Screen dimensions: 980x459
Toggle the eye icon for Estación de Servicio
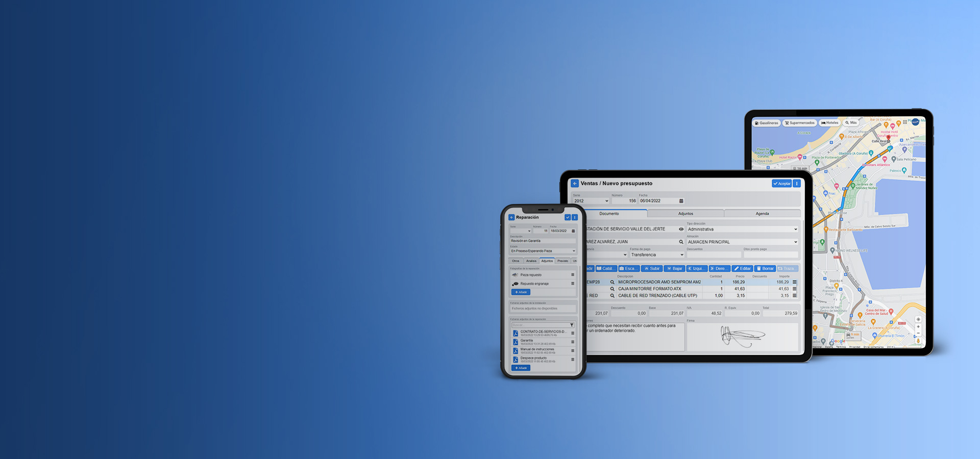tap(681, 229)
